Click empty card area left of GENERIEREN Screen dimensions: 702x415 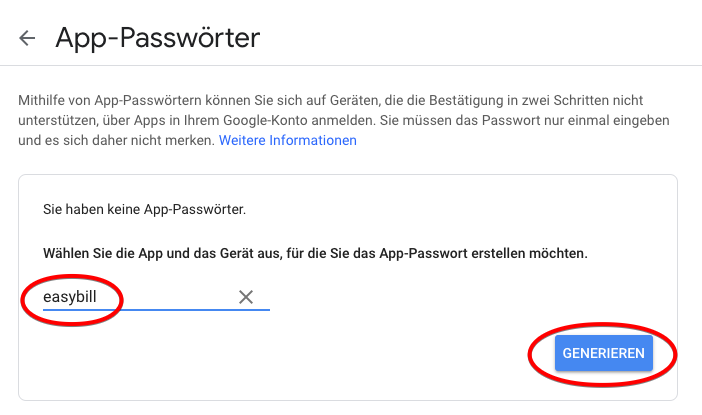pos(300,353)
